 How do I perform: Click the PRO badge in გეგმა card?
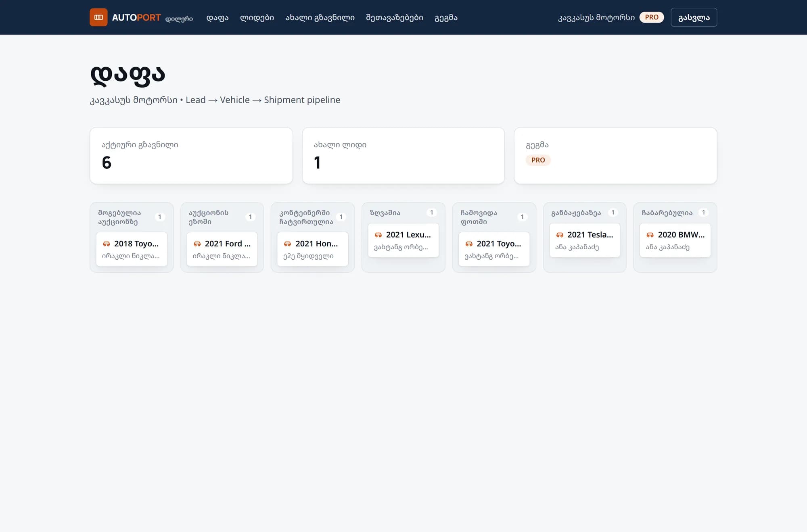click(x=538, y=160)
